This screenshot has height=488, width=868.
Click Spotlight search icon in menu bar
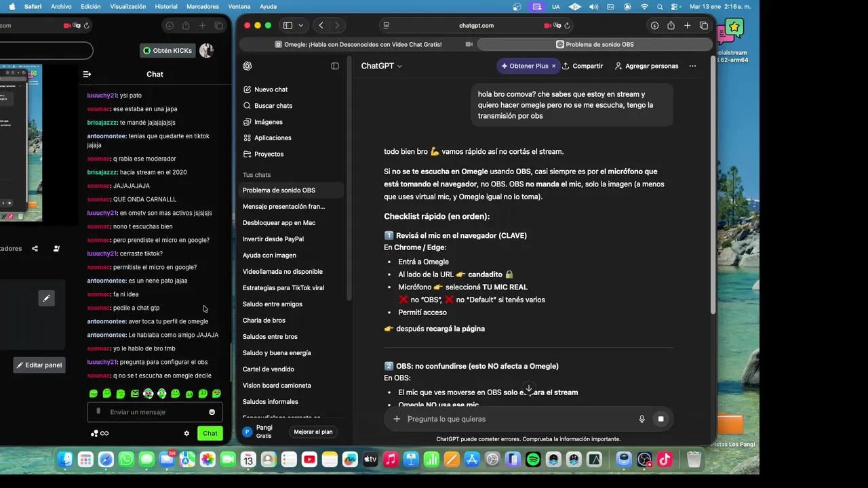659,6
